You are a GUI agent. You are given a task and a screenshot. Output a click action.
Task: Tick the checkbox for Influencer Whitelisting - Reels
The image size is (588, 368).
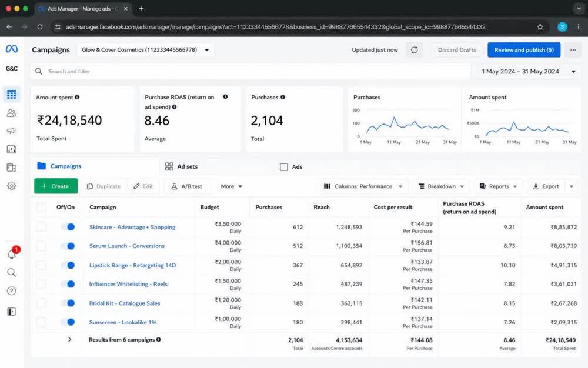41,284
